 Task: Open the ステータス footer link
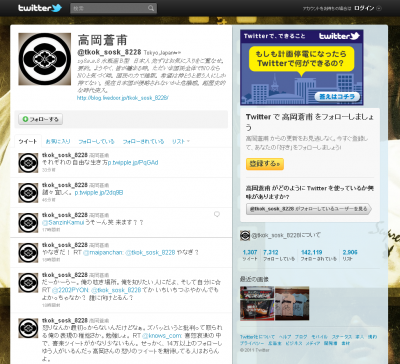tap(342, 337)
